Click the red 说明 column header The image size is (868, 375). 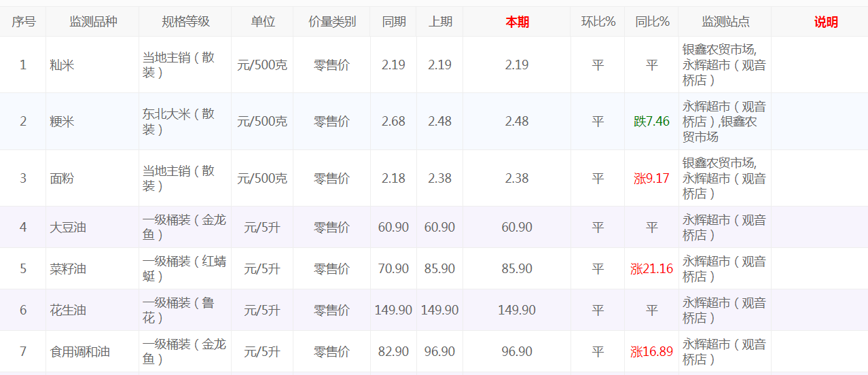point(825,22)
